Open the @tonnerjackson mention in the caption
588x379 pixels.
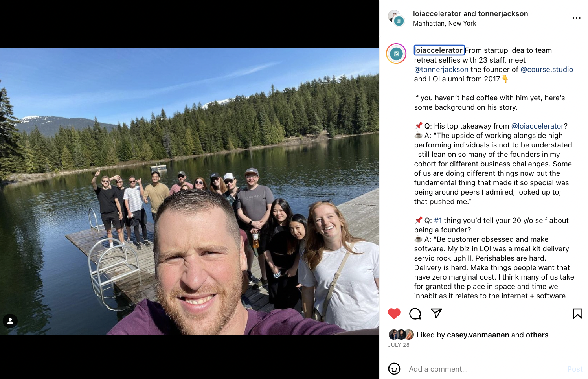[x=441, y=70]
